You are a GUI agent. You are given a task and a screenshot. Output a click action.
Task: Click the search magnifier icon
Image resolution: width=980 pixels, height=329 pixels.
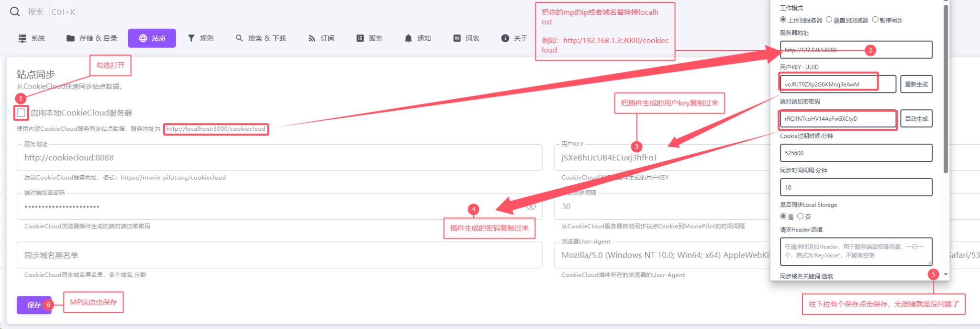15,11
